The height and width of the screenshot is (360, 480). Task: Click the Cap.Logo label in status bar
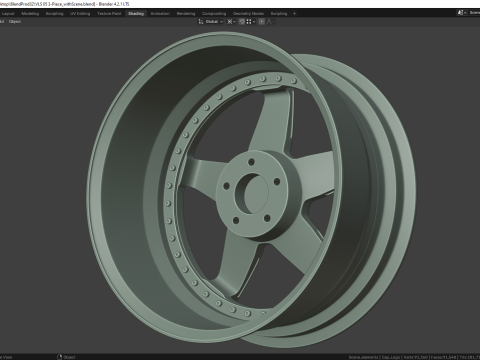391,357
